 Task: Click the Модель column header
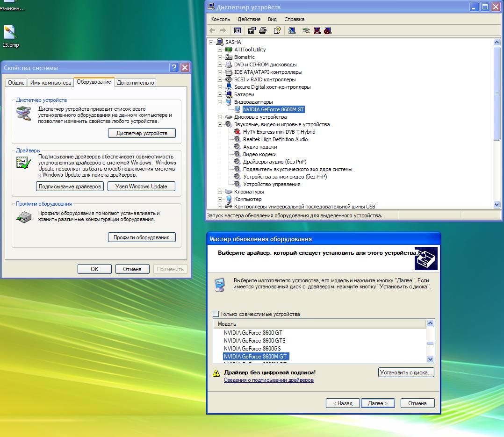click(x=320, y=324)
